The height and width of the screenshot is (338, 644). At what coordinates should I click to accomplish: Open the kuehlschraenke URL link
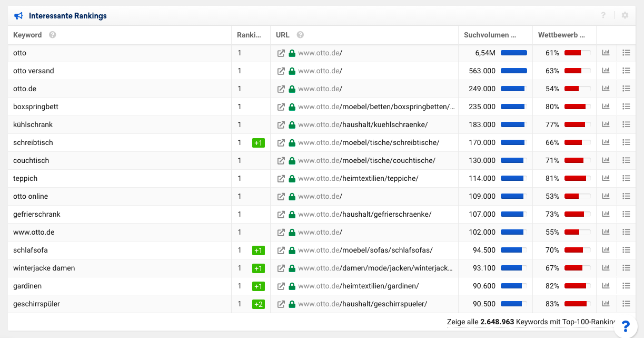point(363,124)
